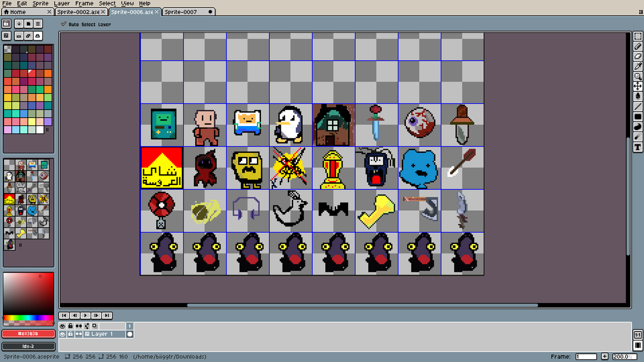Open the palette presets button
The image size is (644, 362).
[28, 24]
